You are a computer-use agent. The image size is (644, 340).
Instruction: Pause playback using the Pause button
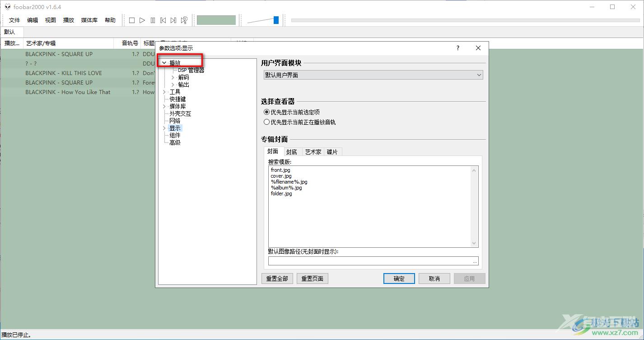tap(153, 20)
